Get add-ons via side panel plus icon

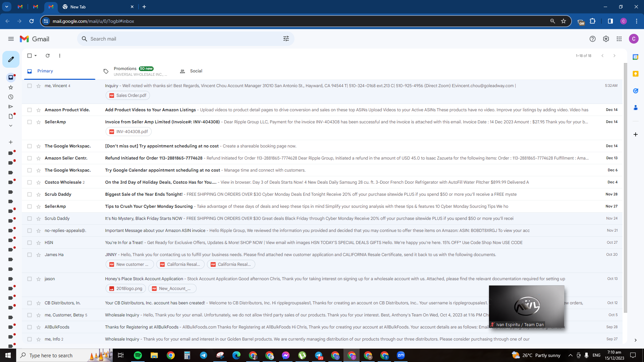(635, 134)
